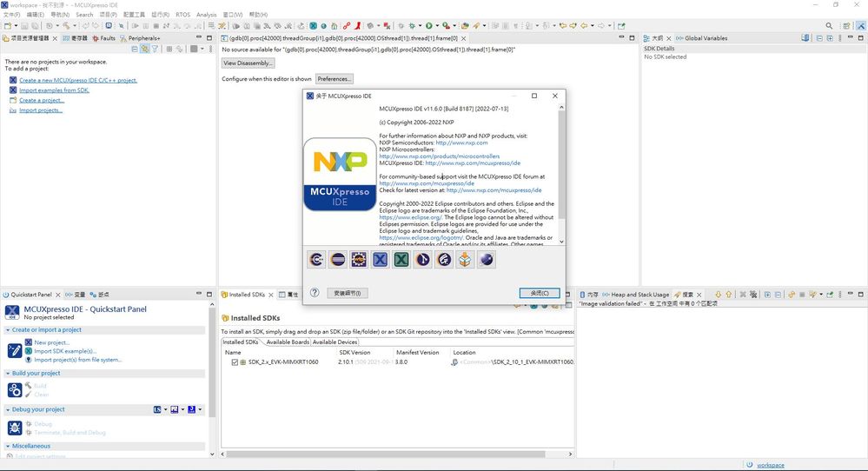Open the Search menu

[x=84, y=15]
